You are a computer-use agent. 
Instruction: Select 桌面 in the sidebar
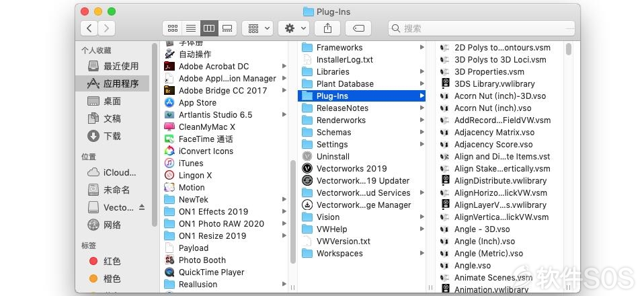point(114,101)
